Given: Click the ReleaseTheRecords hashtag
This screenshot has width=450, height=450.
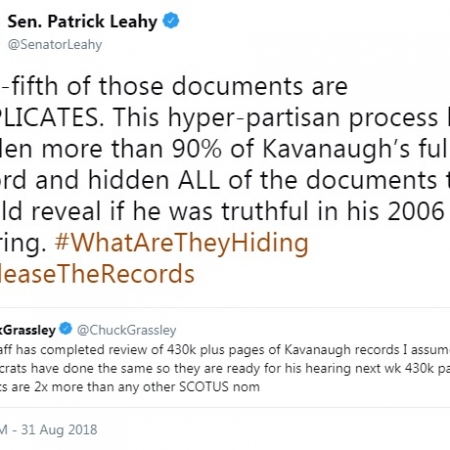Looking at the screenshot, I should pos(97,274).
